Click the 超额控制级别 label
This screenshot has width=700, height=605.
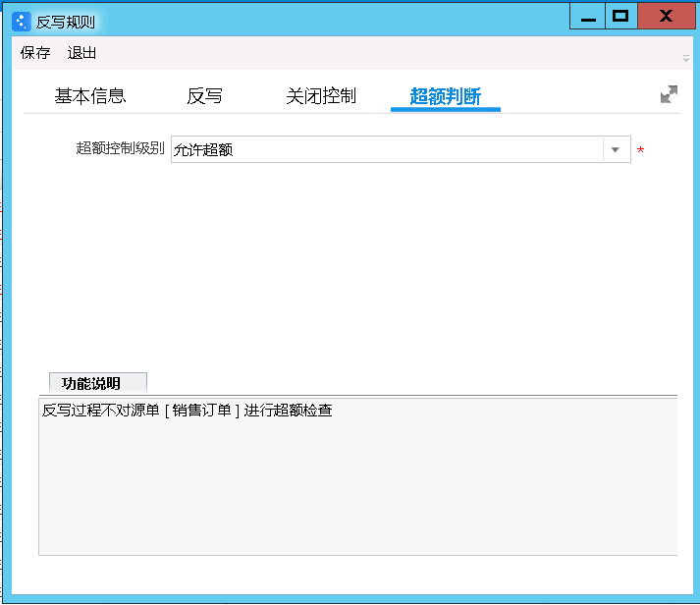click(120, 147)
